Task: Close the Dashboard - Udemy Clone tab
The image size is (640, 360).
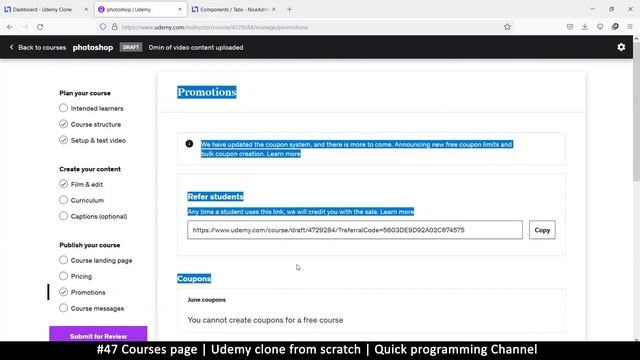Action: (86, 9)
